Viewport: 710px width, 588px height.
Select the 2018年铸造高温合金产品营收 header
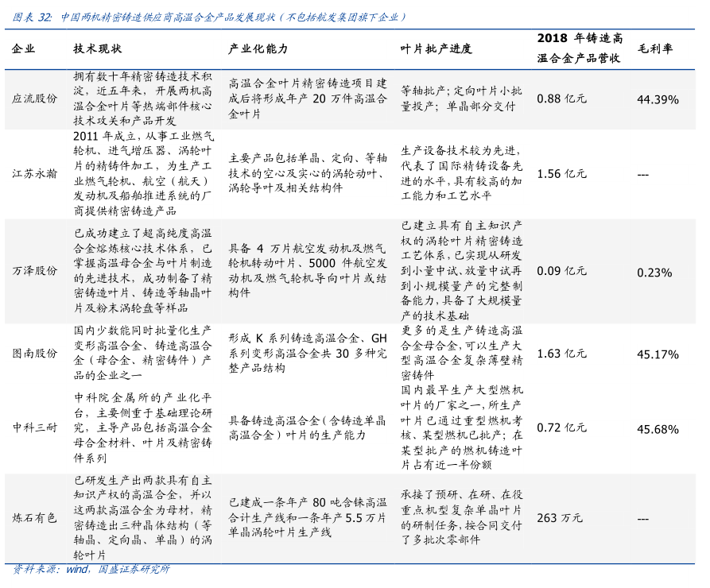[x=580, y=48]
